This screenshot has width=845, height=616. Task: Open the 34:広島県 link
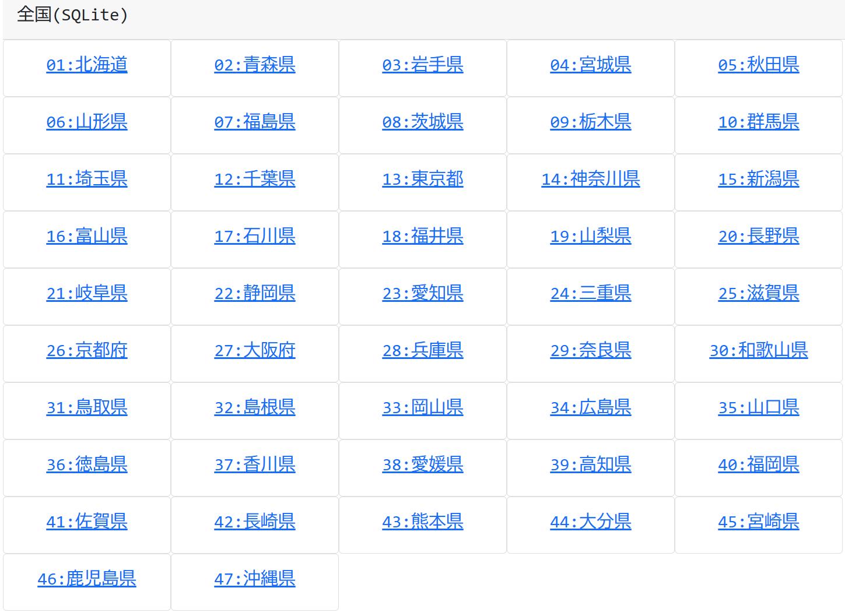point(591,407)
